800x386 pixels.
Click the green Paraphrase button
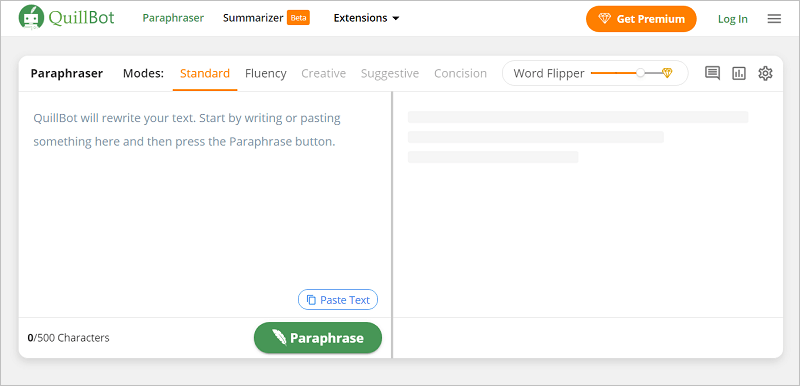click(318, 338)
